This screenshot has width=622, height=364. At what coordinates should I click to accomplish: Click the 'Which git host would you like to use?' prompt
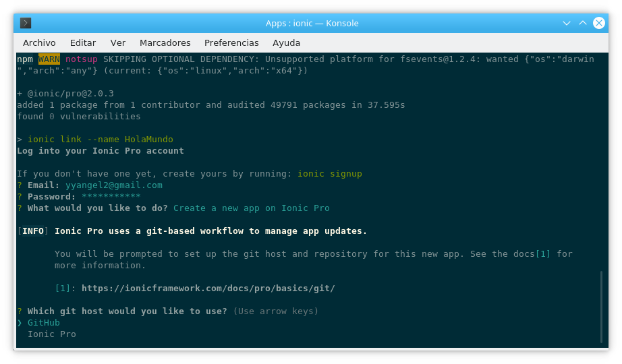[x=128, y=311]
